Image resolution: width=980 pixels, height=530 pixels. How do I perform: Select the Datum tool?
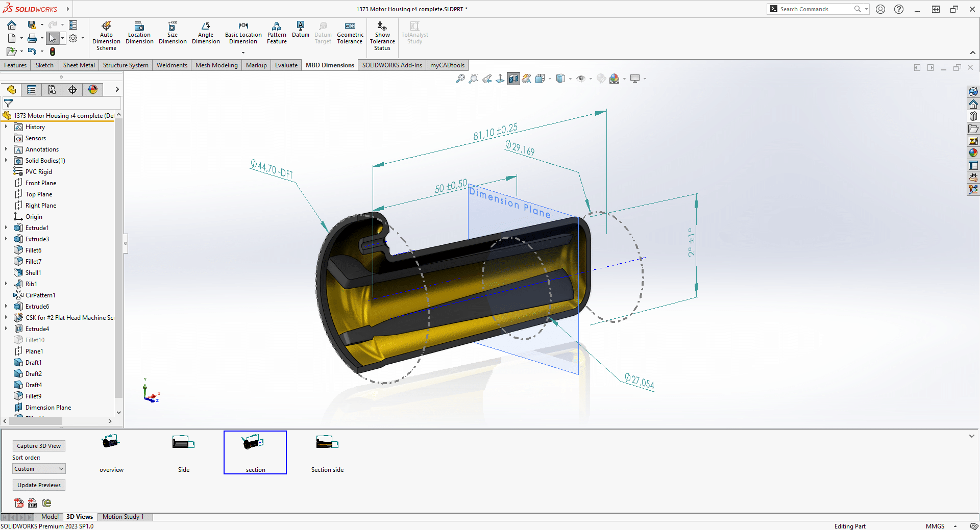point(301,30)
